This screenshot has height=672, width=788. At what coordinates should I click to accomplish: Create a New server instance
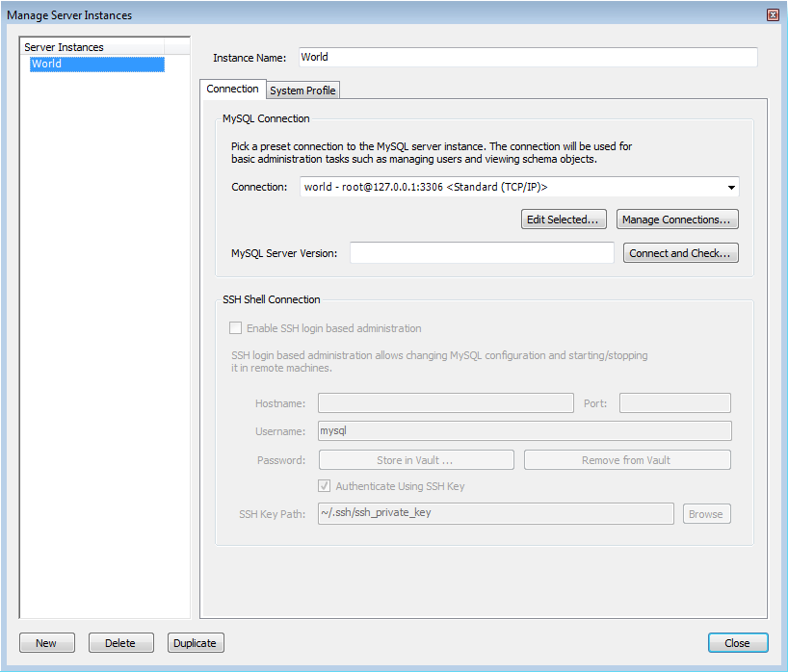coord(46,642)
